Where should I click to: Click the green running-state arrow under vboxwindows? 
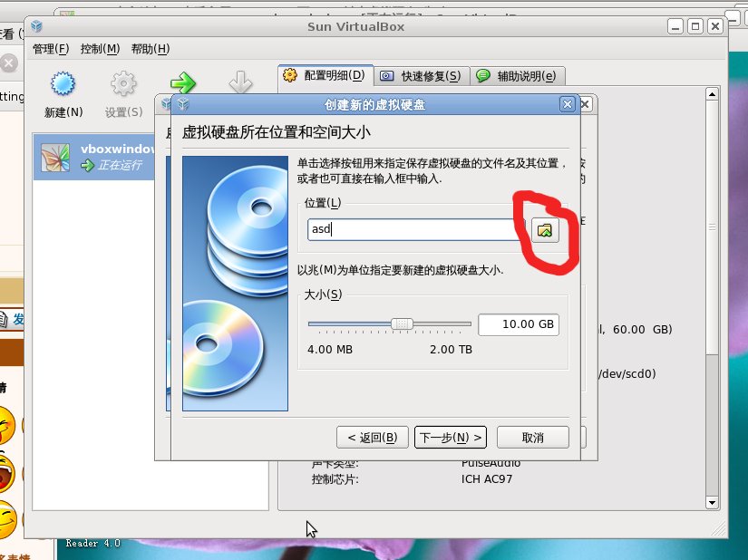[x=87, y=166]
